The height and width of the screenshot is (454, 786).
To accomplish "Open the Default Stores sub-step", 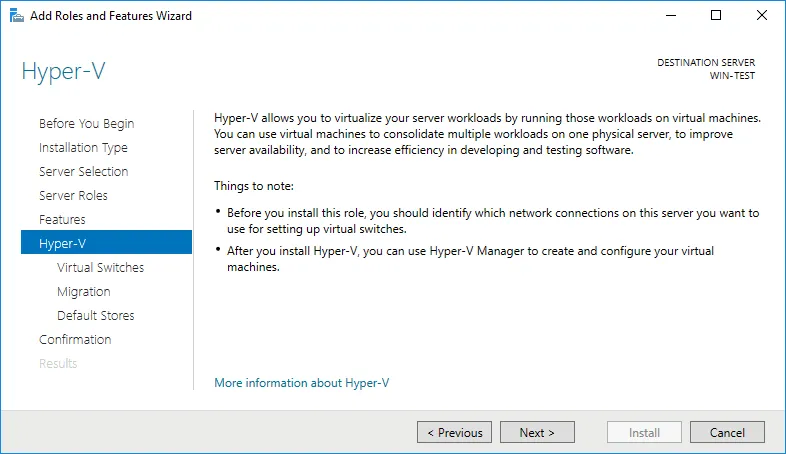I will click(96, 316).
